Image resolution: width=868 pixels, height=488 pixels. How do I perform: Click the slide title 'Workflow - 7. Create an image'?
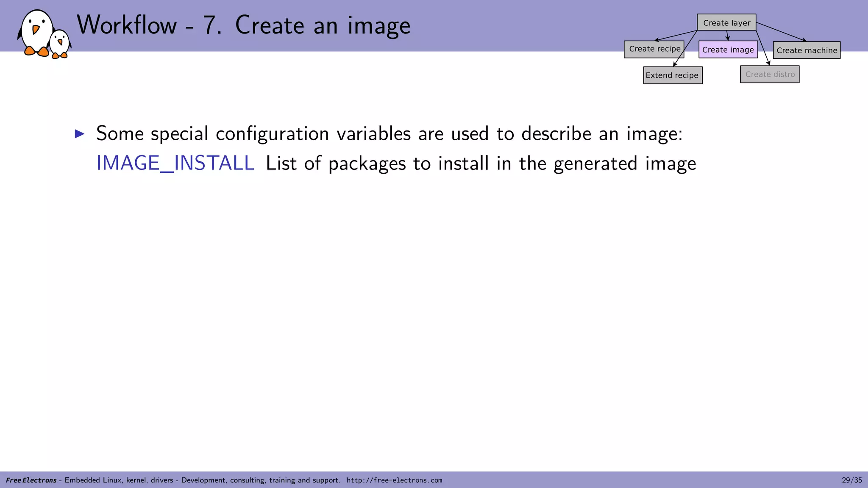point(243,25)
